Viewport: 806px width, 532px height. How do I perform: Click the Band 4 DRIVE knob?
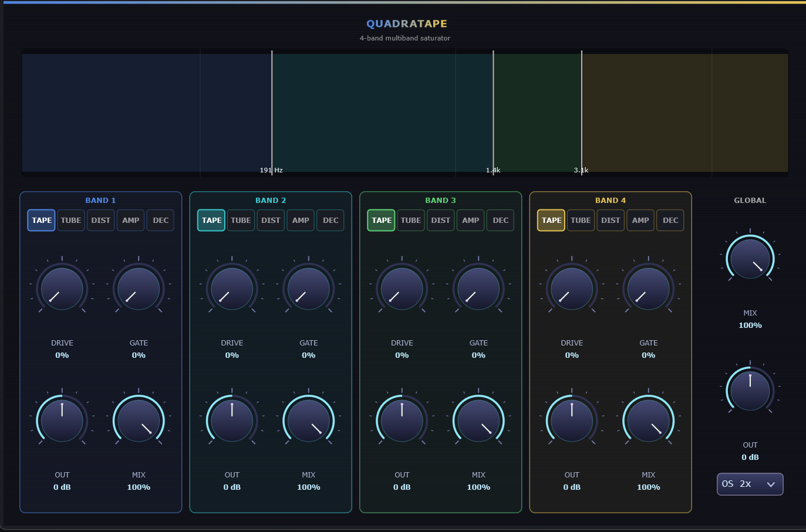(x=572, y=289)
